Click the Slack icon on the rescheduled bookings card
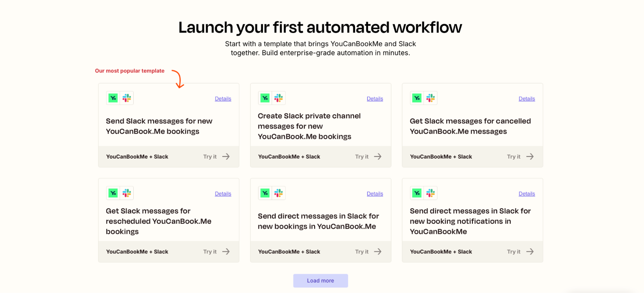Image resolution: width=644 pixels, height=293 pixels. click(x=127, y=193)
